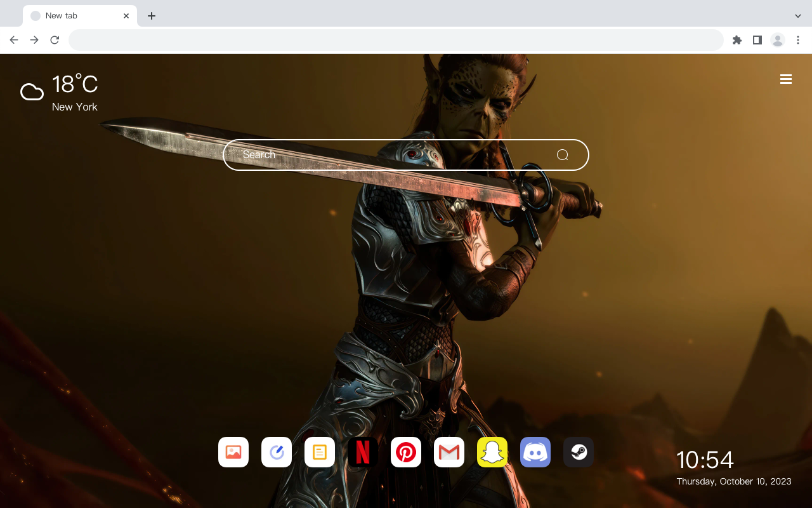Open the Chrome profile avatar
The image size is (812, 508).
coord(778,40)
